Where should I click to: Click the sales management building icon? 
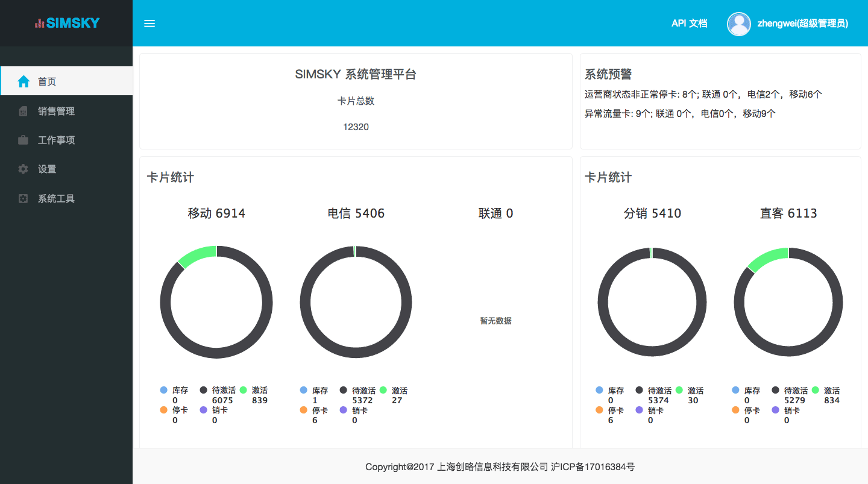coord(24,111)
